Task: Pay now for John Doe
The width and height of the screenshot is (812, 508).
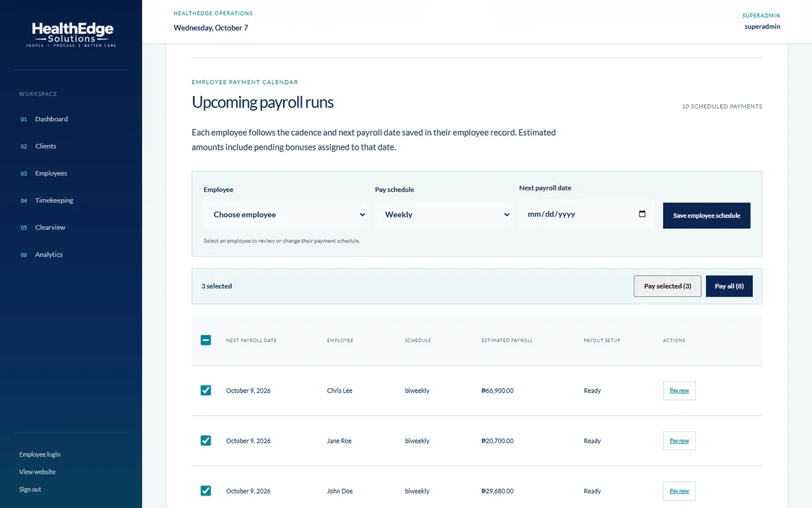Action: coord(679,491)
